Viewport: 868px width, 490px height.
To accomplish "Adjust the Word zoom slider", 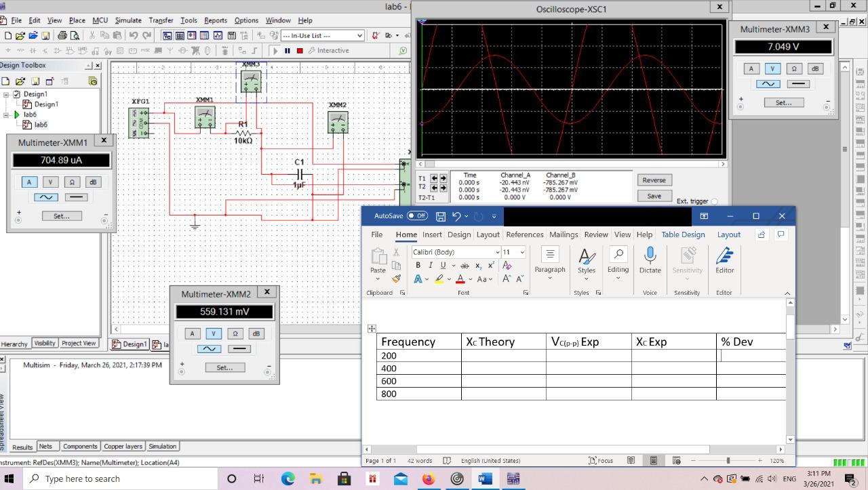I will 727,460.
